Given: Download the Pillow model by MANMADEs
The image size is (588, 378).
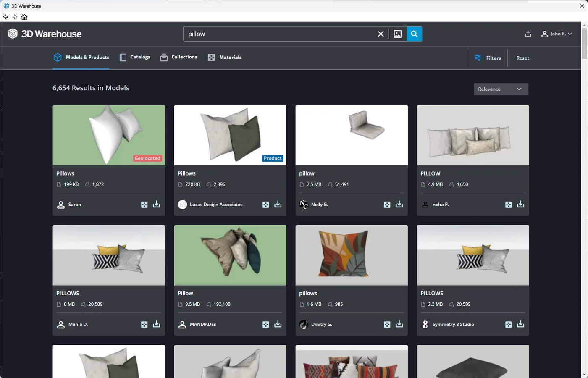Looking at the screenshot, I should pyautogui.click(x=278, y=324).
